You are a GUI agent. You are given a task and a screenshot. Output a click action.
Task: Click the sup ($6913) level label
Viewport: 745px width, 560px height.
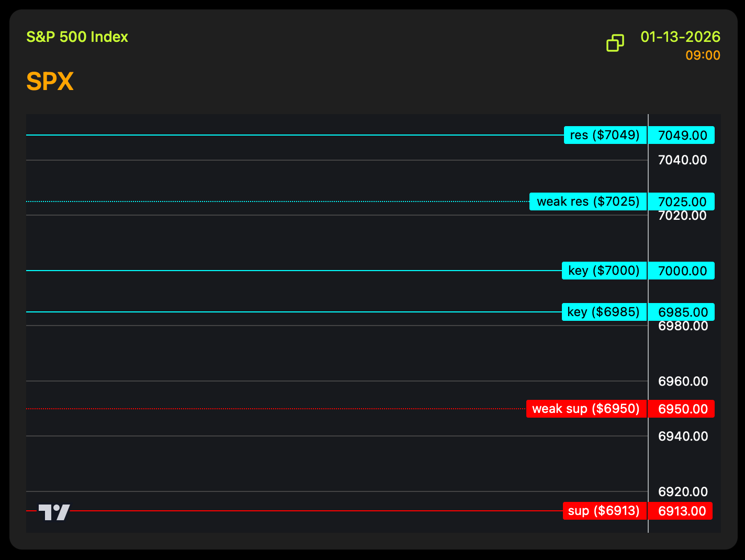pos(604,511)
